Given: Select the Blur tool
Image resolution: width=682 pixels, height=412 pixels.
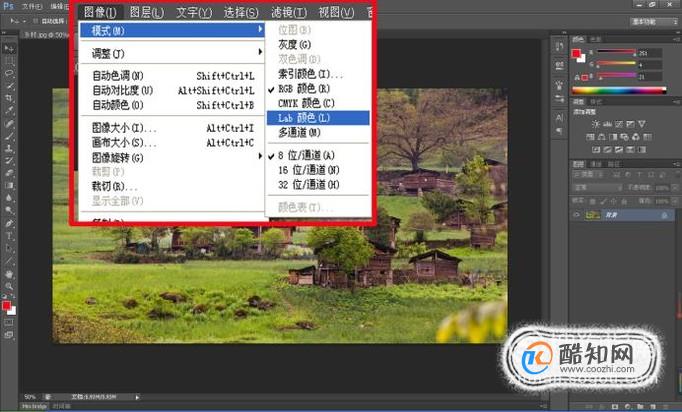Looking at the screenshot, I should 9,198.
